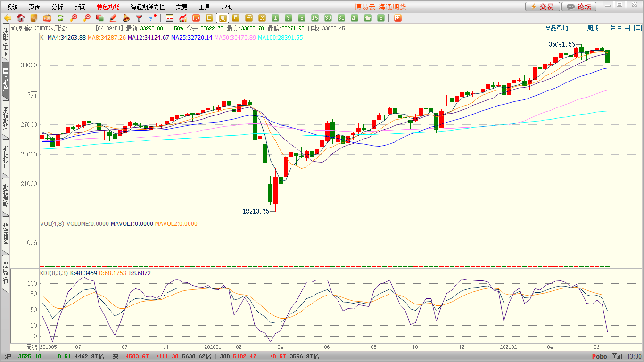Expand the 我的页面 side tab

pyautogui.click(x=6, y=42)
